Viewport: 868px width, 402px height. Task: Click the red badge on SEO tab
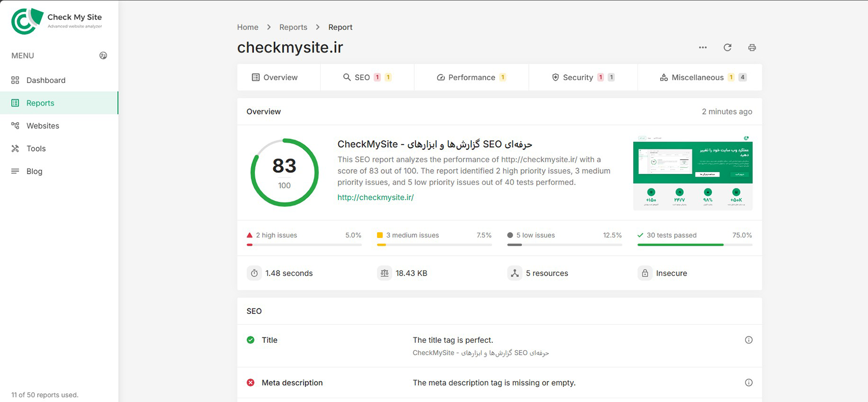point(377,77)
